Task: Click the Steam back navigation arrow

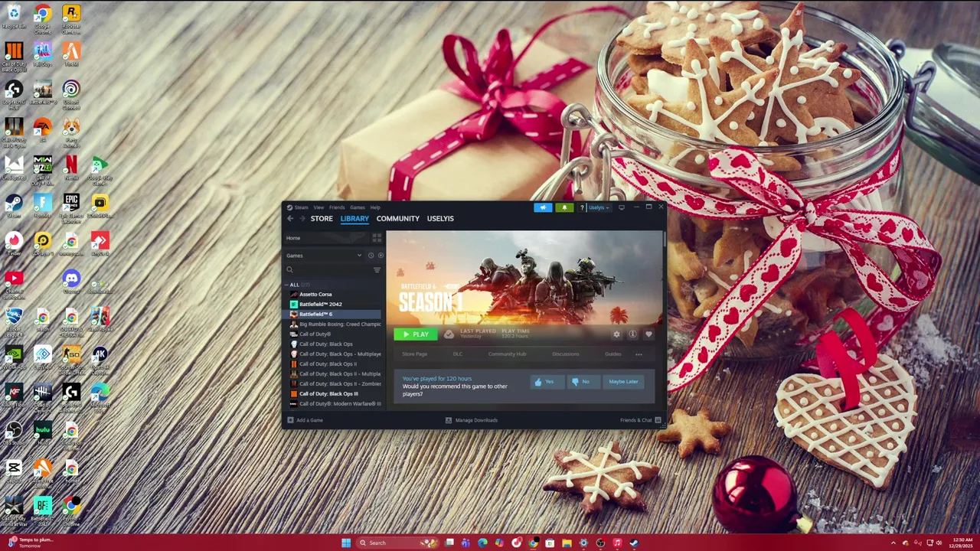Action: click(x=290, y=219)
